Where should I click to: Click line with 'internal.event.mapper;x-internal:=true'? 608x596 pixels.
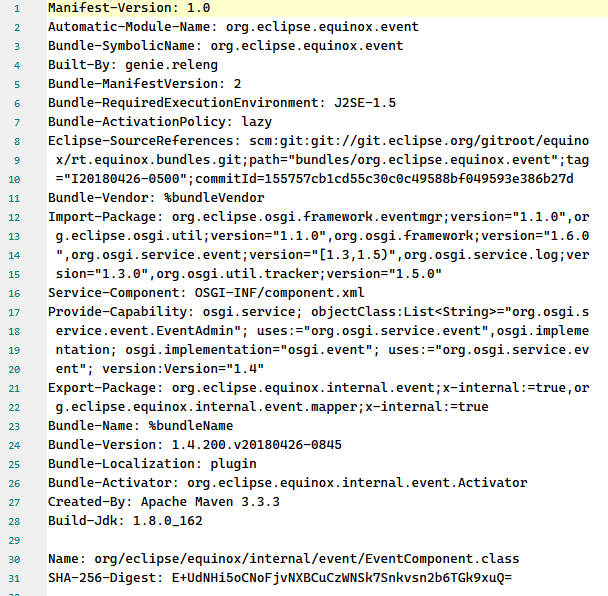(x=272, y=407)
